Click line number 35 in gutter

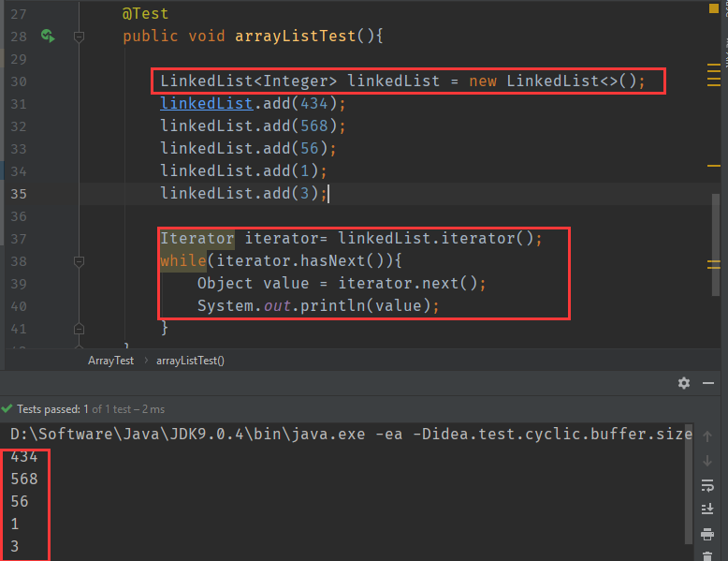[19, 194]
